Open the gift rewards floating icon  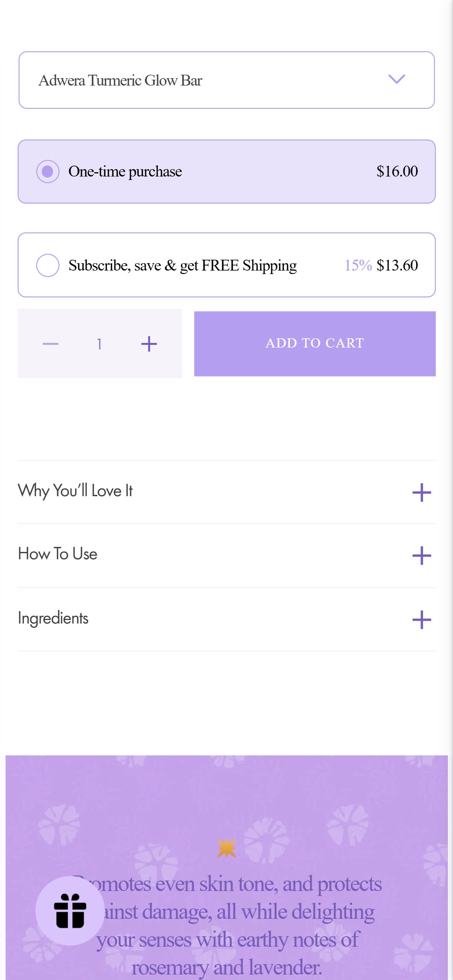click(x=70, y=910)
